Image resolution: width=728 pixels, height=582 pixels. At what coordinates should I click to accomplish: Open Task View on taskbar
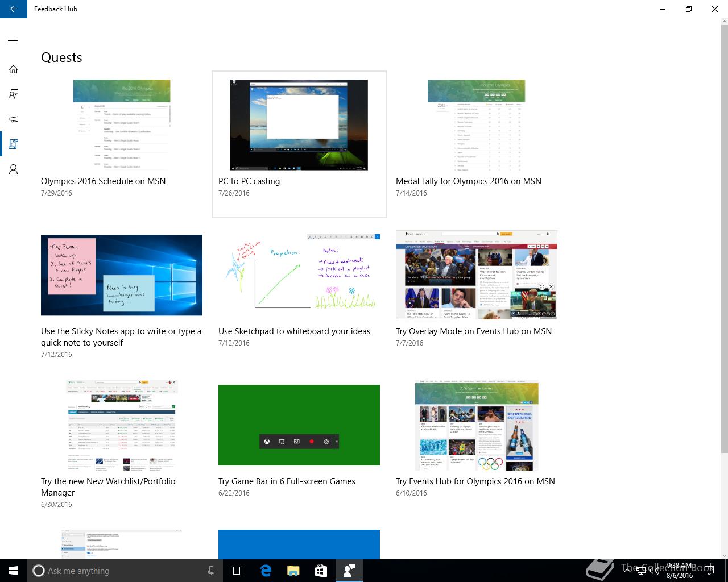(237, 571)
